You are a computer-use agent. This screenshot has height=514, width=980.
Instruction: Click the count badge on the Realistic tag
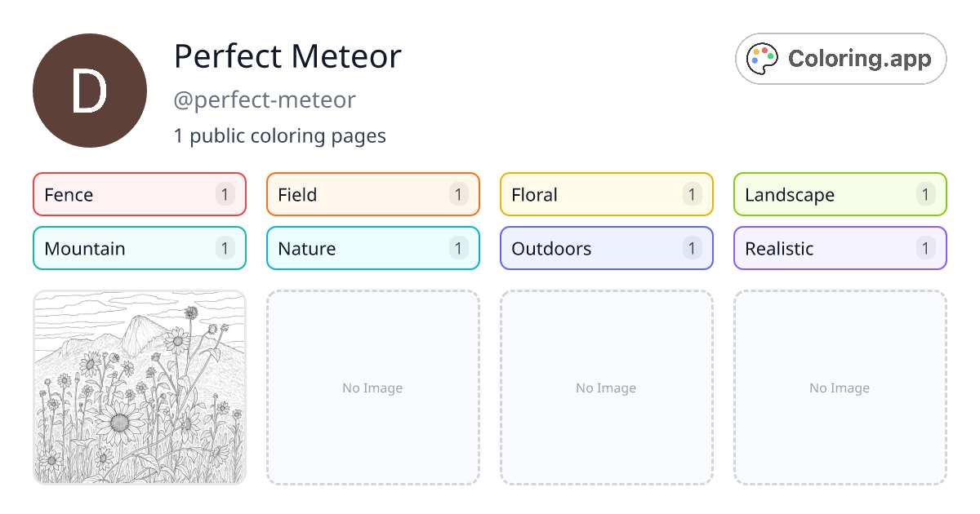pyautogui.click(x=924, y=248)
